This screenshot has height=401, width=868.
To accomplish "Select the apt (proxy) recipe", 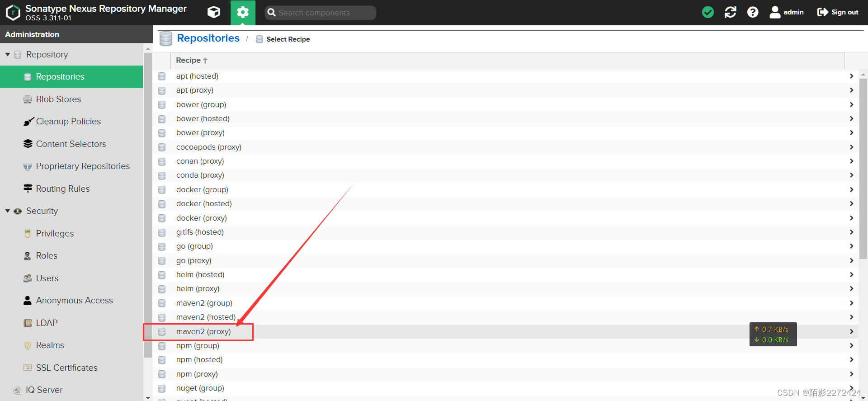I will click(x=505, y=90).
